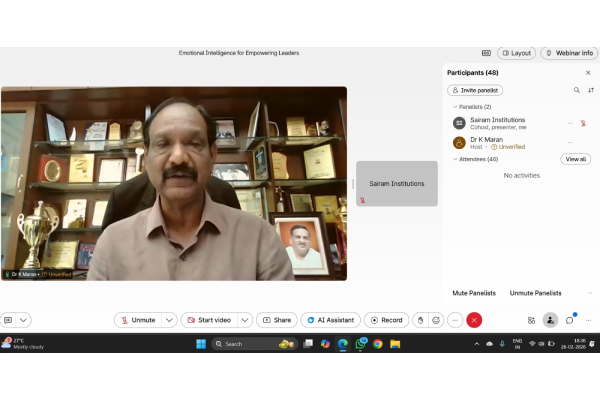
Task: Open the chat panel icon
Action: coord(569,320)
